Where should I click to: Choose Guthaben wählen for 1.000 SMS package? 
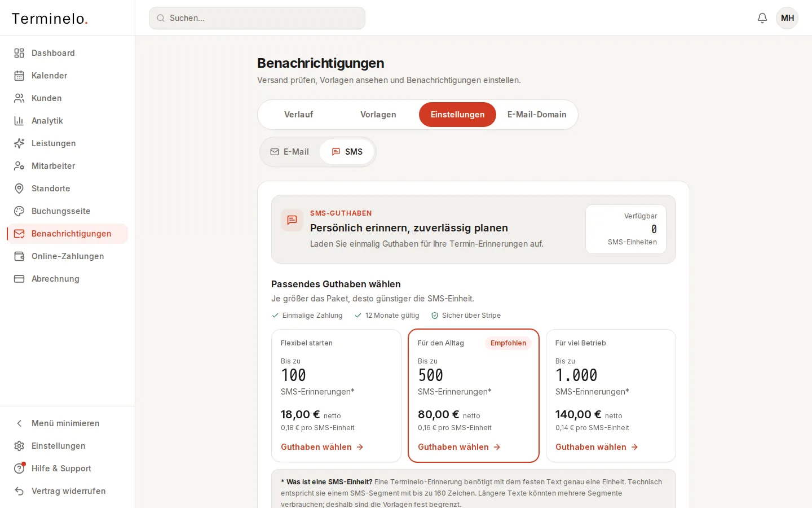click(597, 447)
